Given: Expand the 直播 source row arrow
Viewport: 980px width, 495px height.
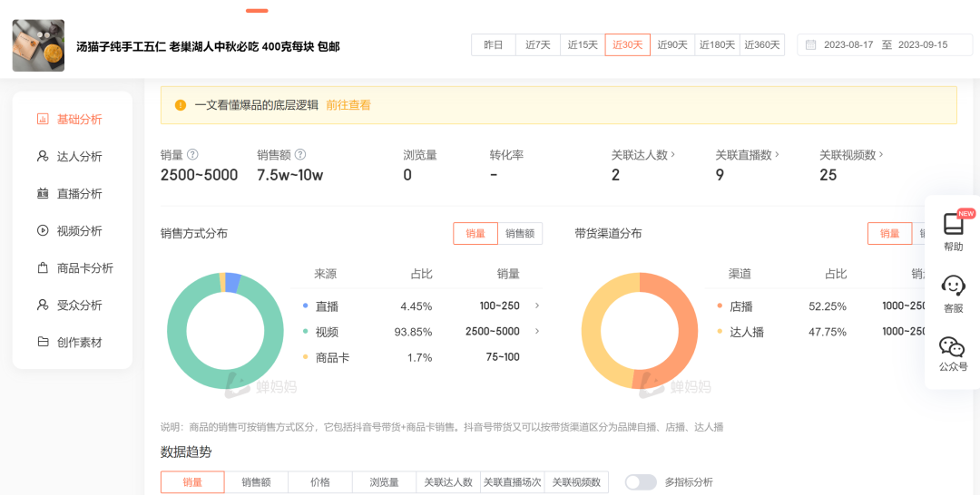Looking at the screenshot, I should click(x=537, y=306).
